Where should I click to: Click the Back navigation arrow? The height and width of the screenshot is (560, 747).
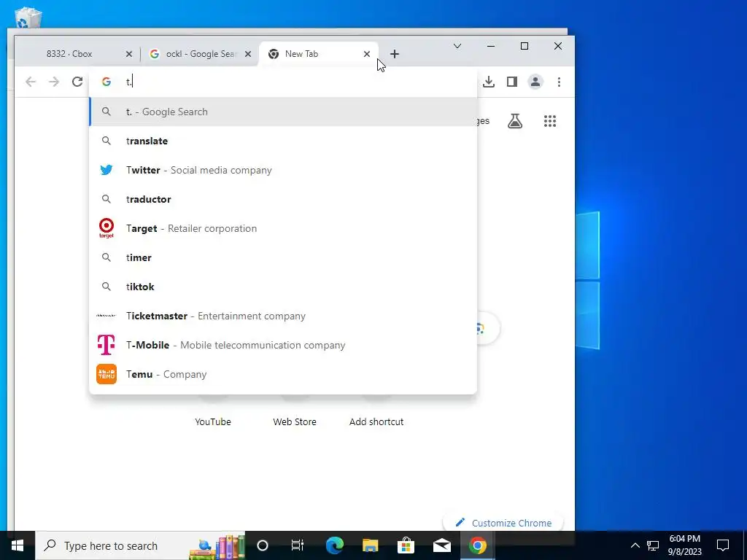point(31,82)
